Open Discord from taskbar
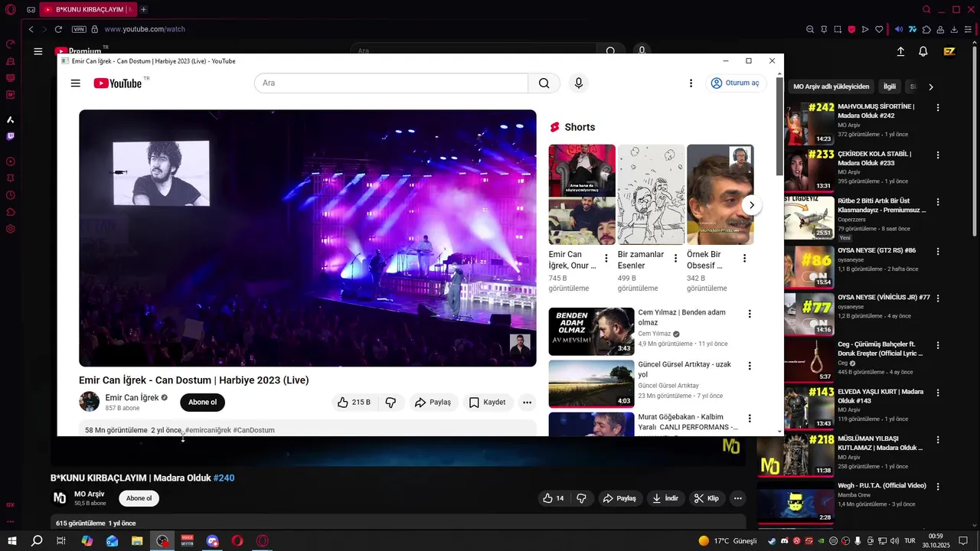Viewport: 980px width, 551px height. pos(212,541)
